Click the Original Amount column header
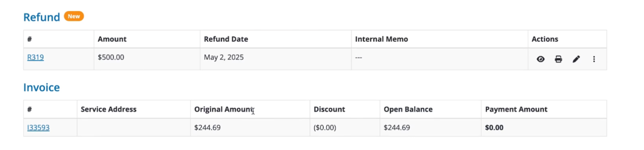This screenshot has width=644, height=150. (x=224, y=109)
